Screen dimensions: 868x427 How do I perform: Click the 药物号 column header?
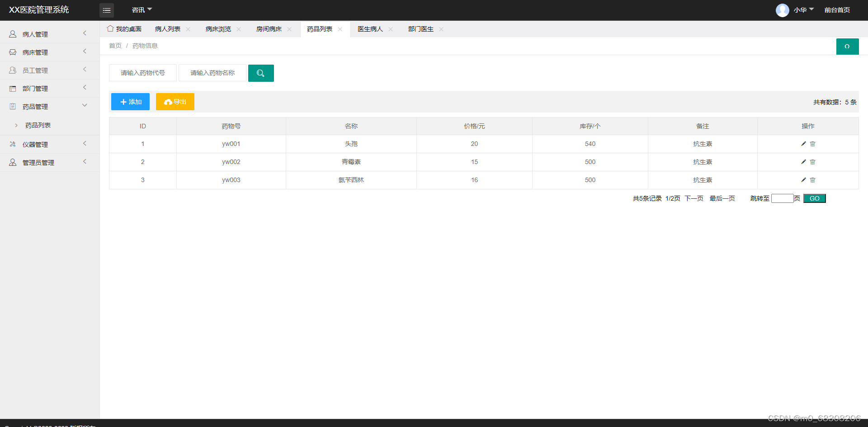tap(231, 126)
